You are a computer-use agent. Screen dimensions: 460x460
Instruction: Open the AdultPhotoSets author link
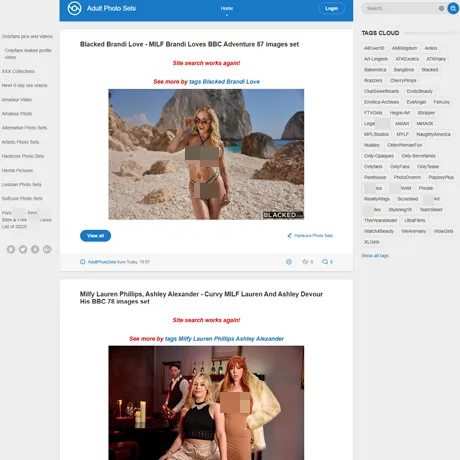coord(102,262)
